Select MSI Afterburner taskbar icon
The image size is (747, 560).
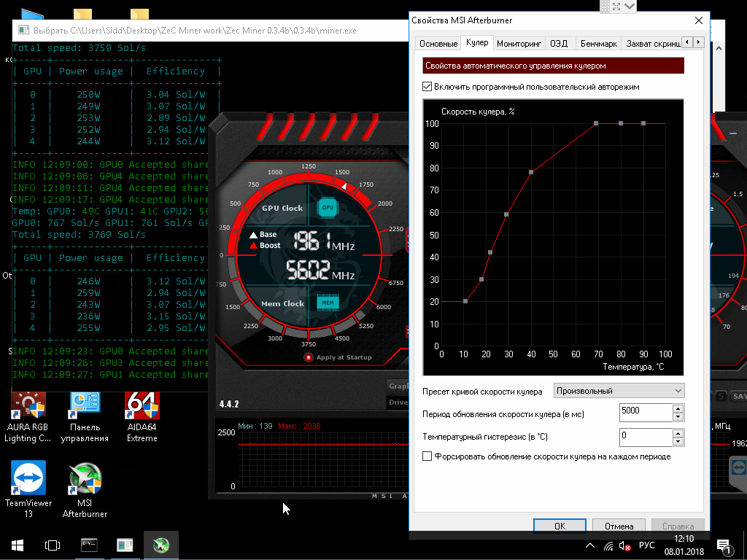click(x=161, y=545)
